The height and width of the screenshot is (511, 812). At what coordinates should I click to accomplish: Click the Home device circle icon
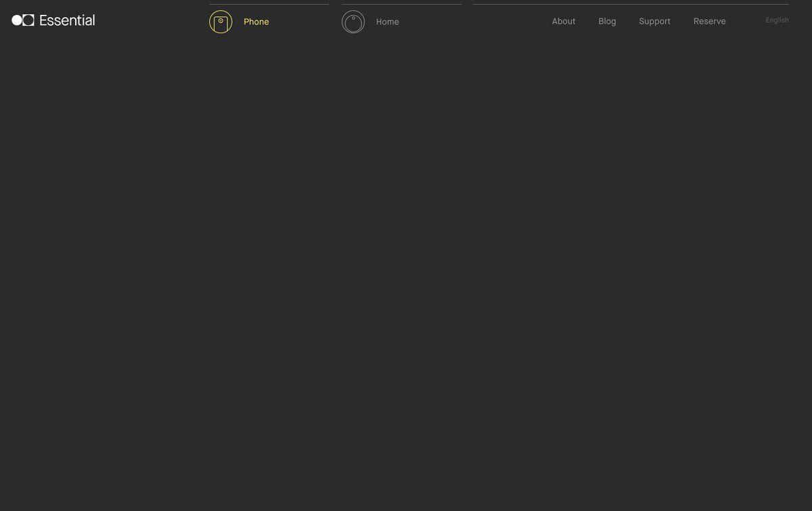tap(353, 22)
